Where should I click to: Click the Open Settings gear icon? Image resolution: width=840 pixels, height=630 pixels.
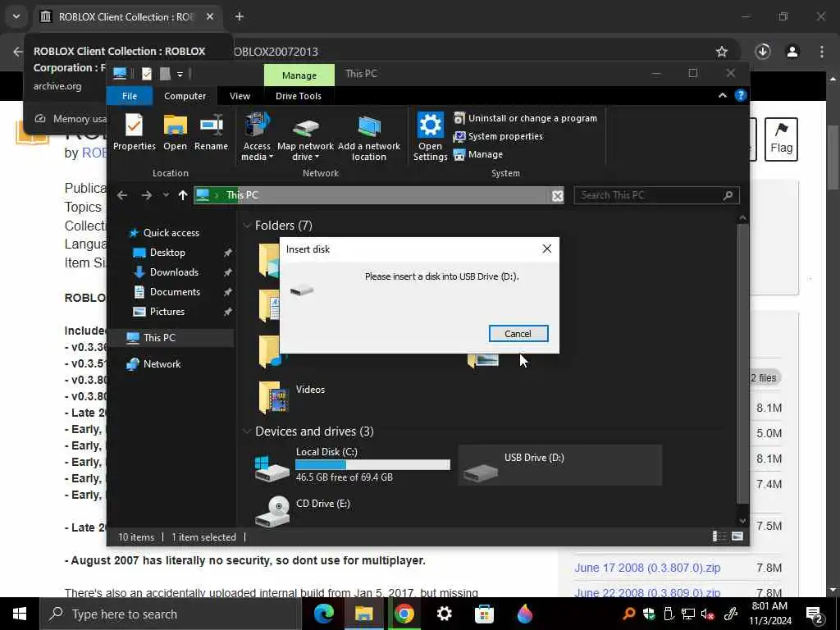(430, 137)
